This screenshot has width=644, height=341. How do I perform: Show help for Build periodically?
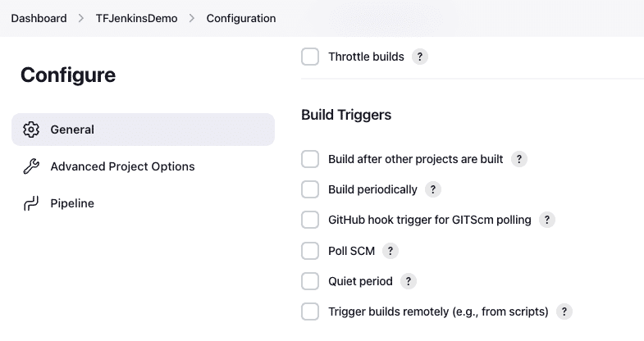tap(433, 189)
